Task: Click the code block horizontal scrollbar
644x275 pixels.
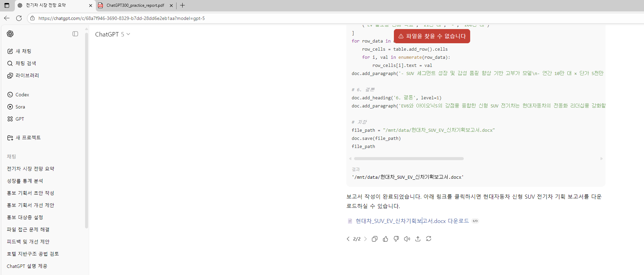Action: tap(409, 158)
